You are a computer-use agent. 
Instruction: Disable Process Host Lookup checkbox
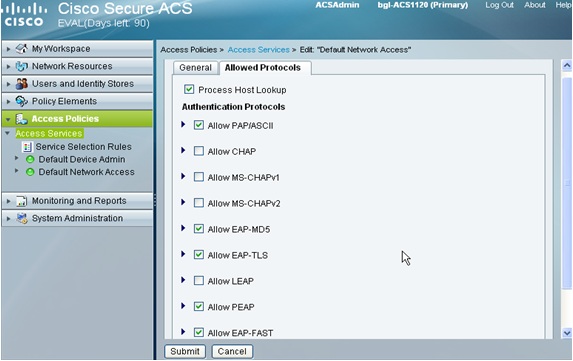[189, 89]
